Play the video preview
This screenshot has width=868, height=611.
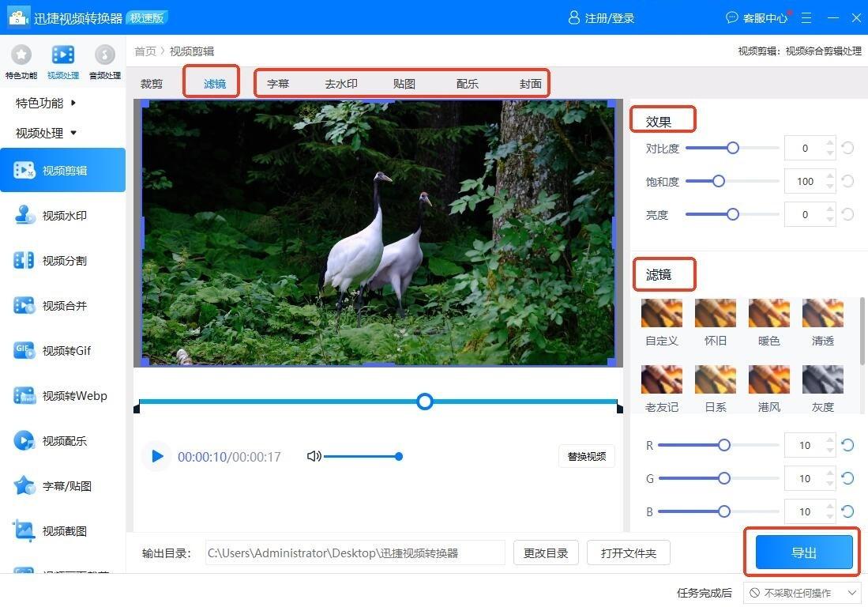(x=157, y=456)
